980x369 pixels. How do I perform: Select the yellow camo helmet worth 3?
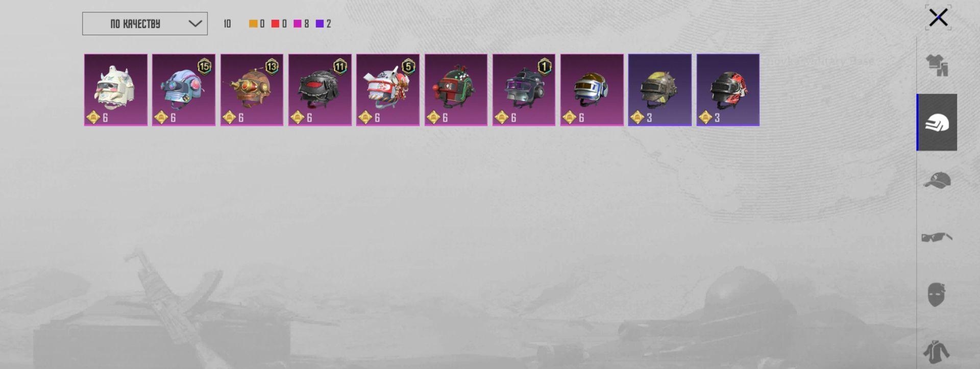coord(660,90)
